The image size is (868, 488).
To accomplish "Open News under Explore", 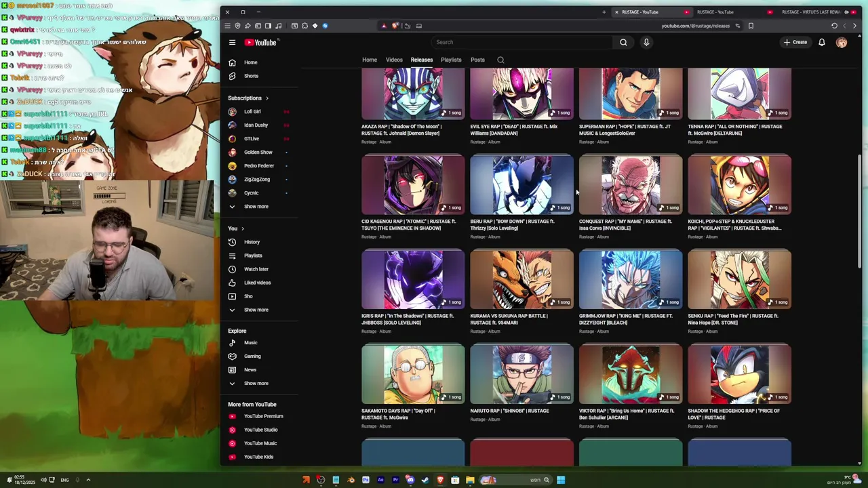I will tap(250, 369).
